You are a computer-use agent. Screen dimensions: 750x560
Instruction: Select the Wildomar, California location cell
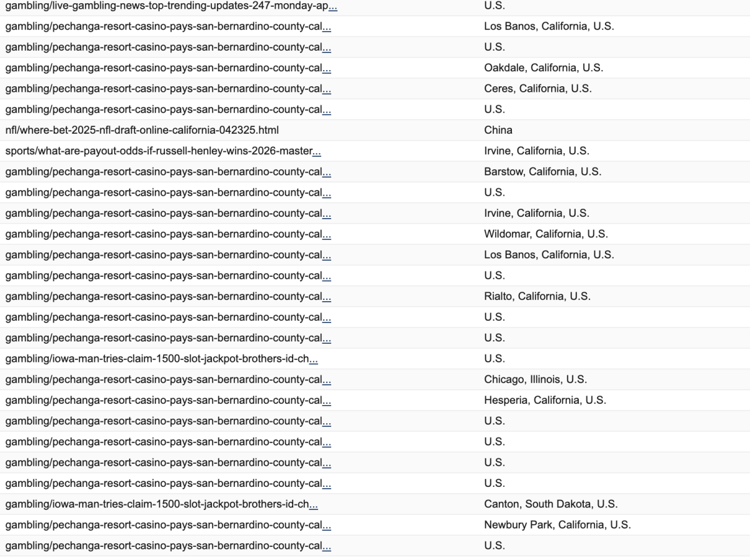(x=546, y=234)
